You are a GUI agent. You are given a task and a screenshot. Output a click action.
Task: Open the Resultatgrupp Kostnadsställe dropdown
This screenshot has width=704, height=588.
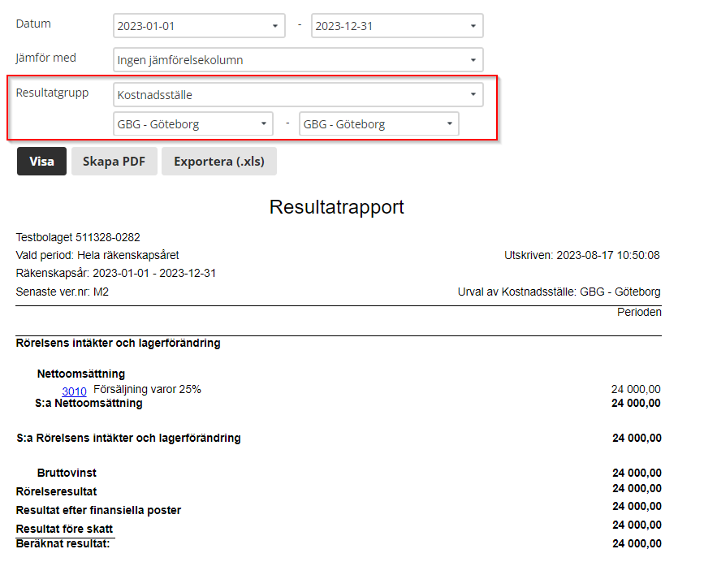[298, 95]
